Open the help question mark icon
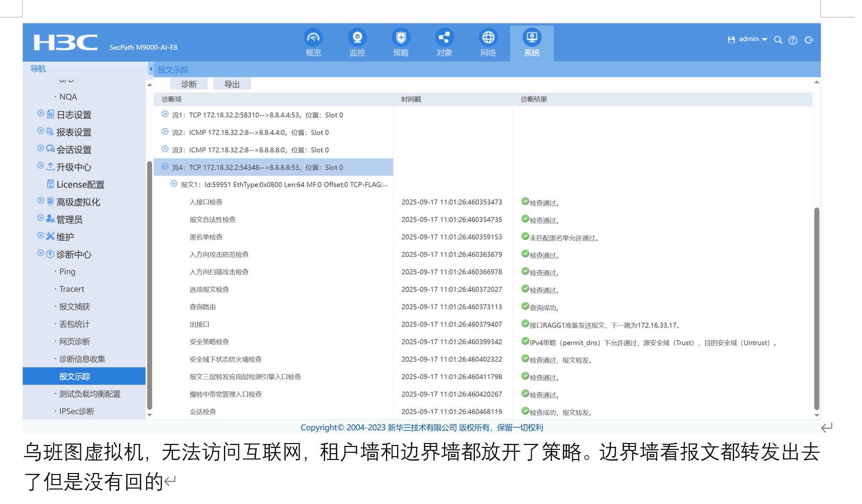 (x=793, y=40)
